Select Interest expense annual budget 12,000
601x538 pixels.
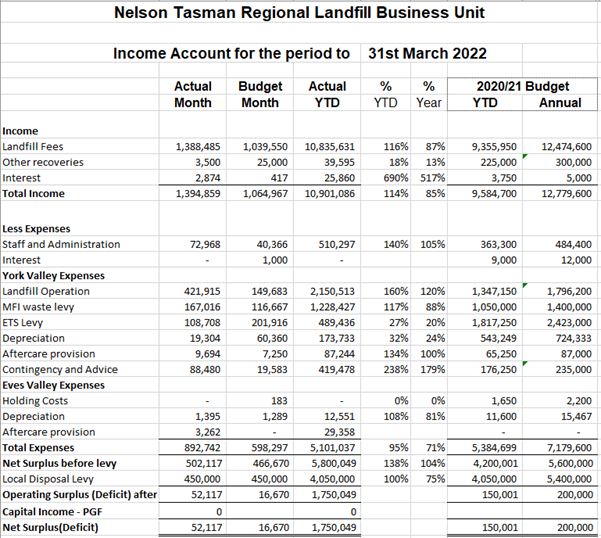pyautogui.click(x=578, y=260)
